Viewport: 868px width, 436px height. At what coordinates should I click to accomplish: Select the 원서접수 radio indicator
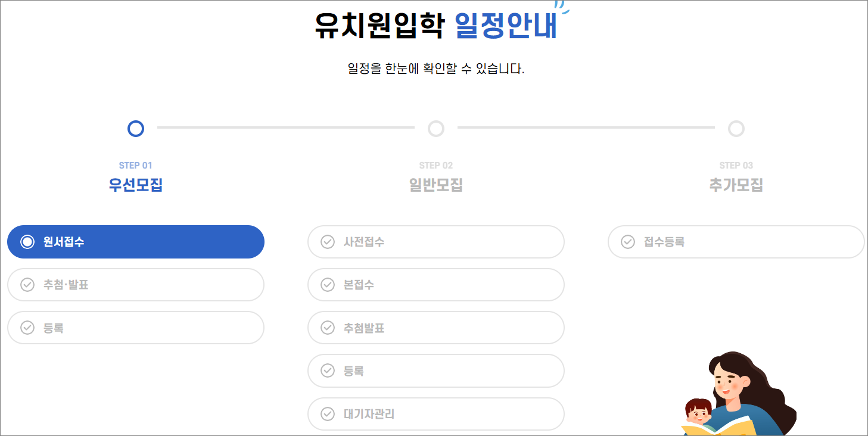click(27, 242)
